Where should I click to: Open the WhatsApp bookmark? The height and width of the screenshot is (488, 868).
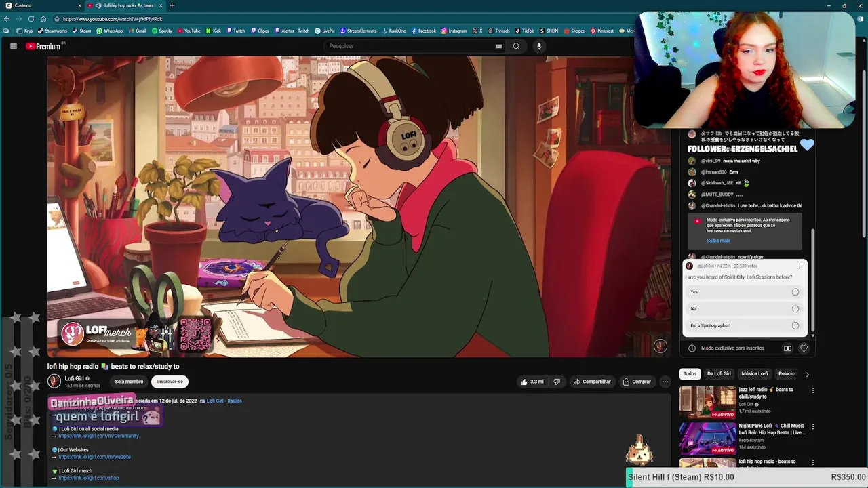(109, 30)
